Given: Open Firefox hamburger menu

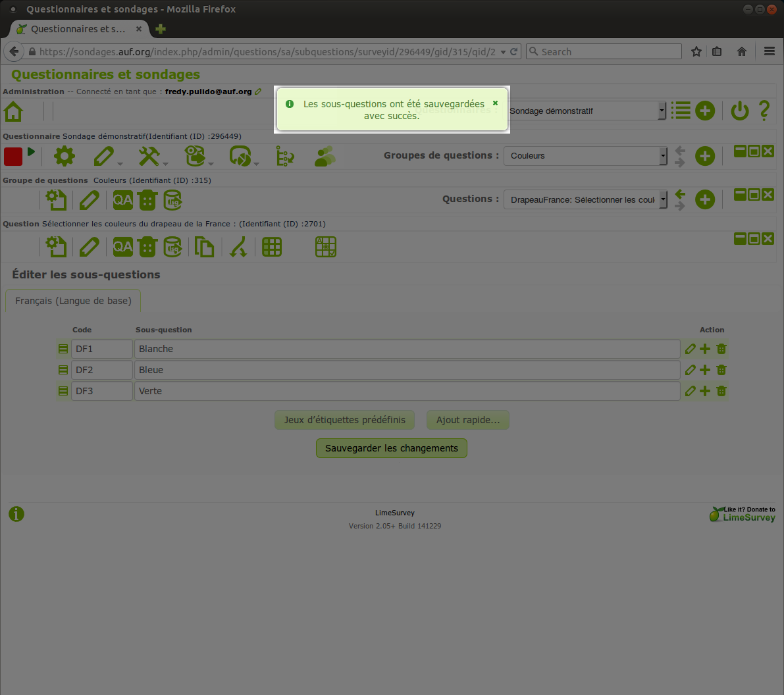Looking at the screenshot, I should point(770,51).
